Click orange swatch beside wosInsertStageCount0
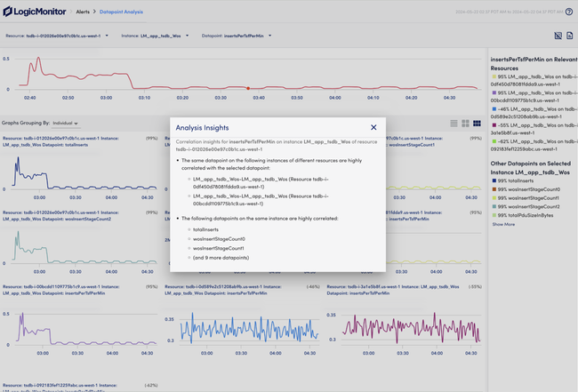Viewport: 578px width, 392px height. pos(494,189)
